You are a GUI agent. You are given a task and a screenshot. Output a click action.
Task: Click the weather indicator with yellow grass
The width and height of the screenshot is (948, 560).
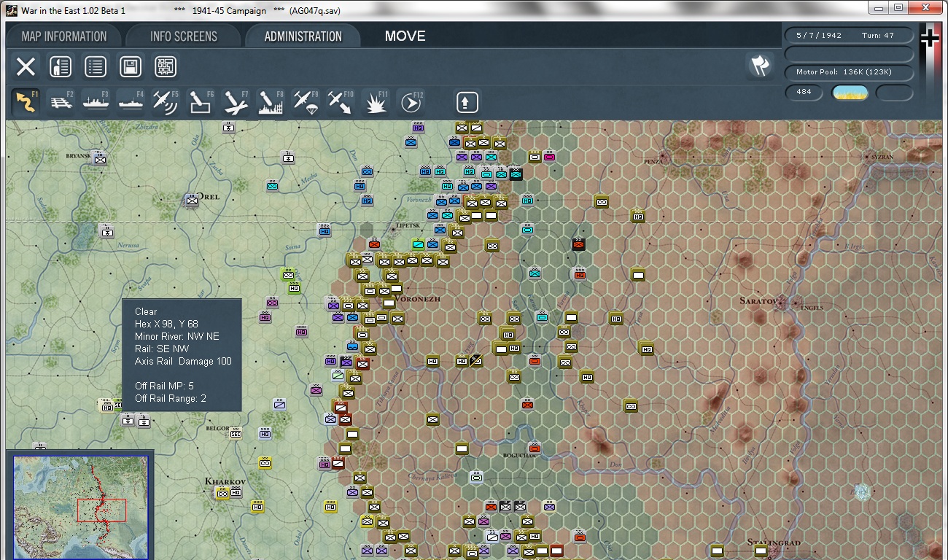[850, 93]
